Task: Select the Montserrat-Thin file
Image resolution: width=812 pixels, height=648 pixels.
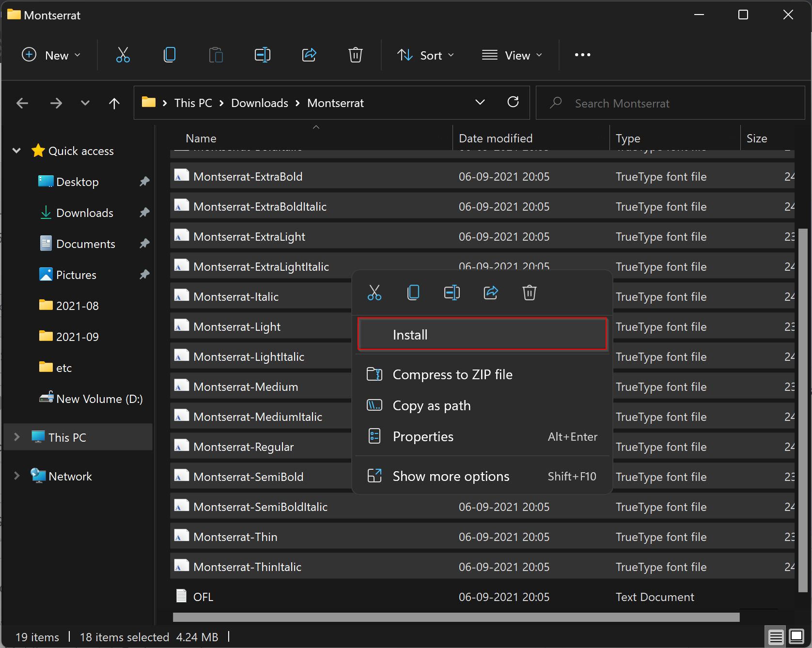Action: [x=482, y=537]
